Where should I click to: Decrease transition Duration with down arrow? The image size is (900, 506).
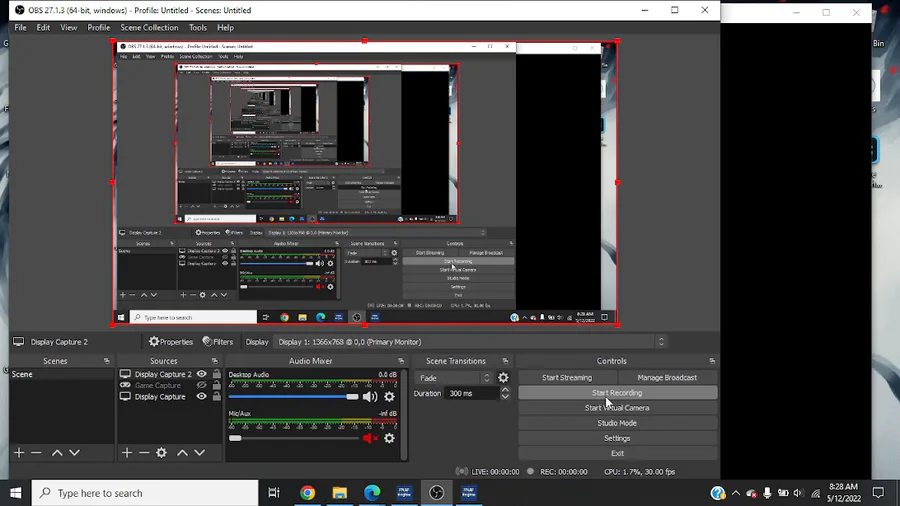(x=505, y=397)
